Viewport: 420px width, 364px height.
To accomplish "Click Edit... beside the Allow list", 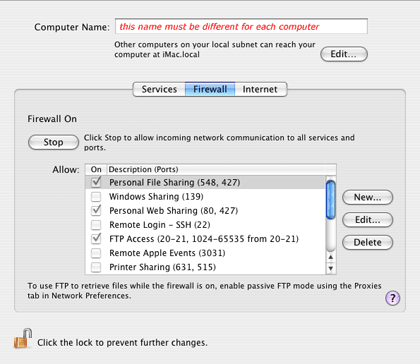I will point(367,220).
